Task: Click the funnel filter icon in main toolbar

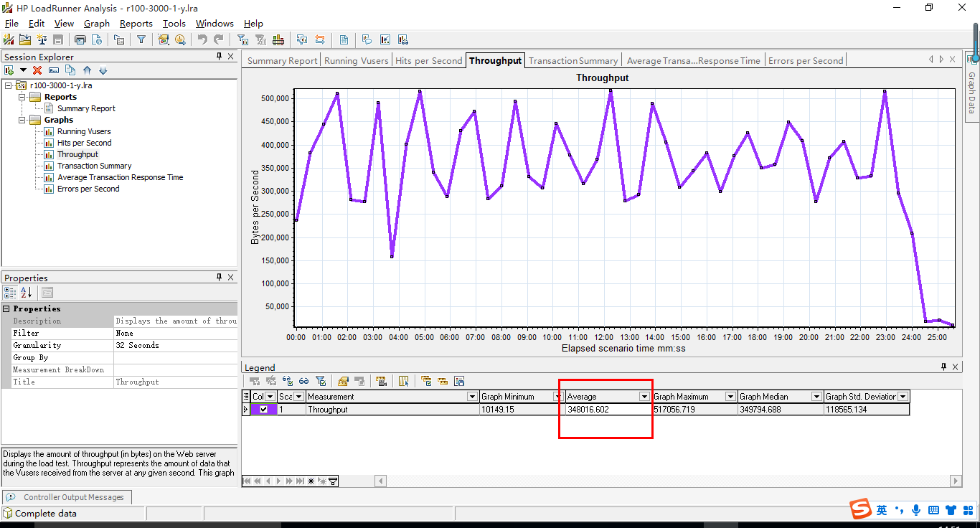Action: point(141,39)
